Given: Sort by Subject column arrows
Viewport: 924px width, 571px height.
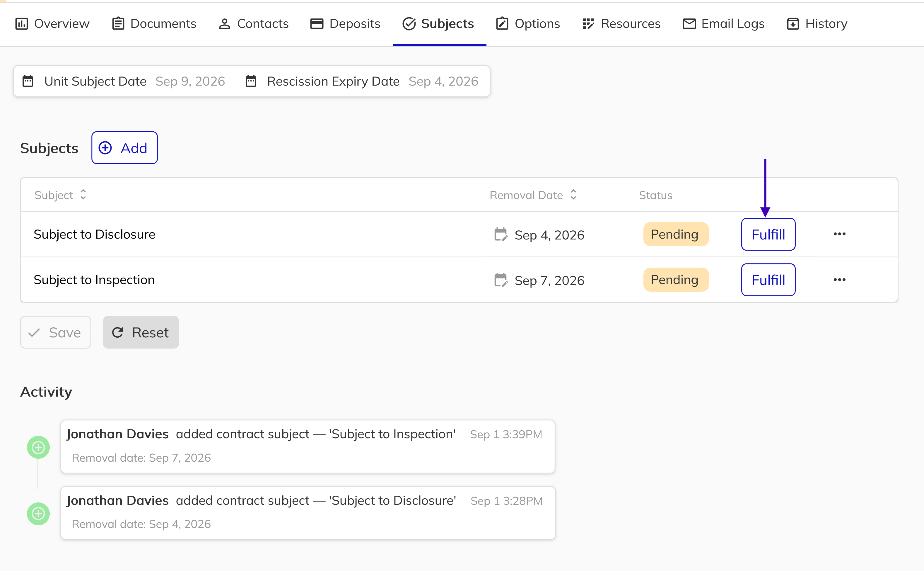Looking at the screenshot, I should point(83,195).
